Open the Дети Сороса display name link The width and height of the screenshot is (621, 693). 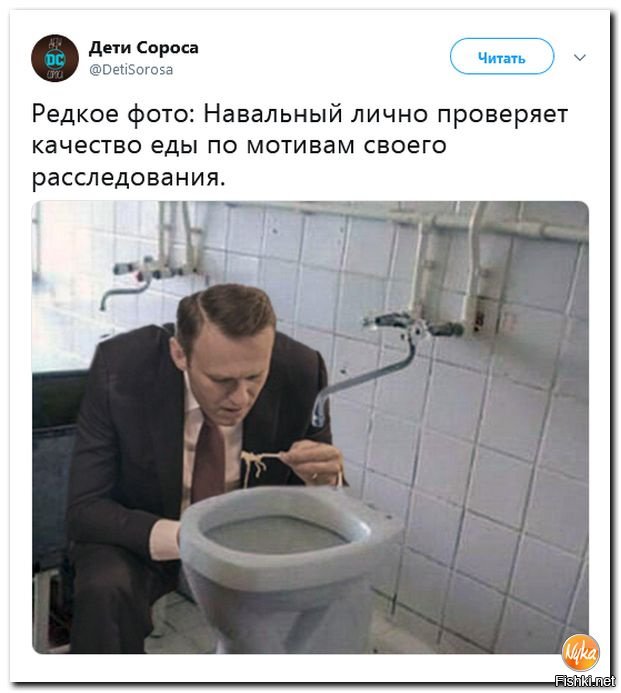pyautogui.click(x=144, y=47)
